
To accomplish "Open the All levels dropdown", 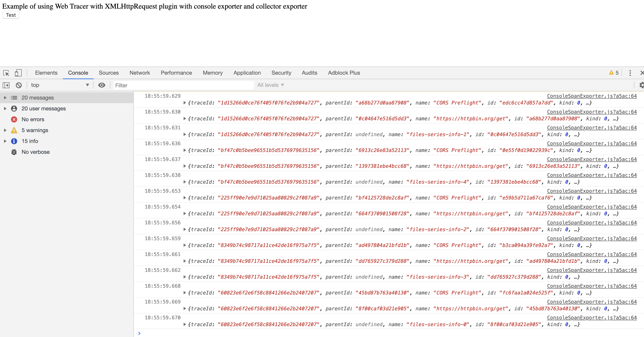I will (x=270, y=85).
